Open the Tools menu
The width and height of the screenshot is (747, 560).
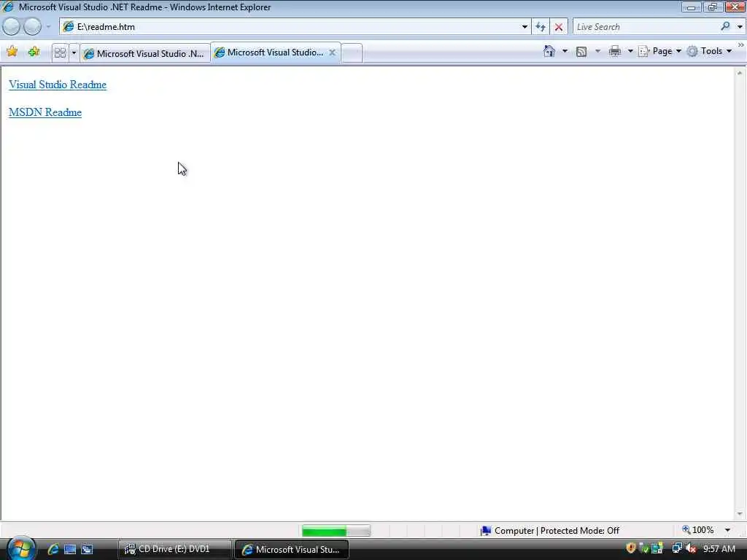click(709, 51)
